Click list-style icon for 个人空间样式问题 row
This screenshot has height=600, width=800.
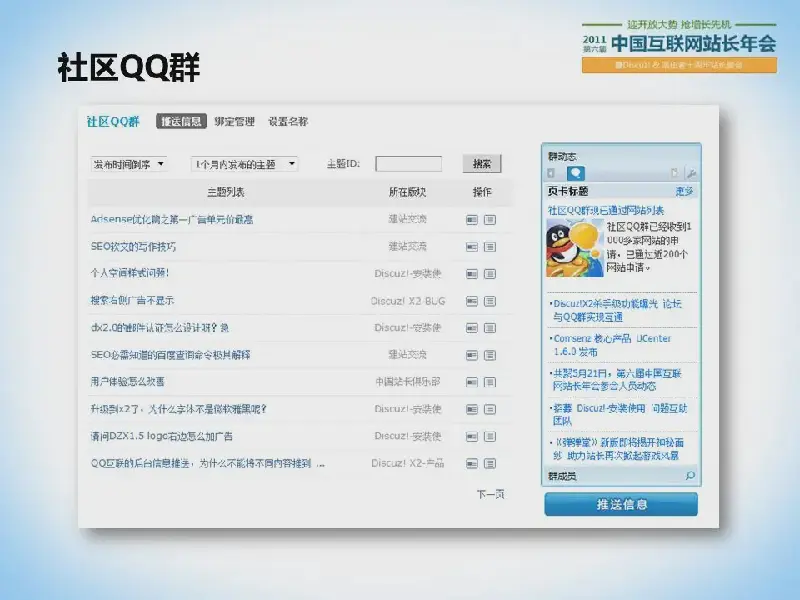click(x=490, y=274)
